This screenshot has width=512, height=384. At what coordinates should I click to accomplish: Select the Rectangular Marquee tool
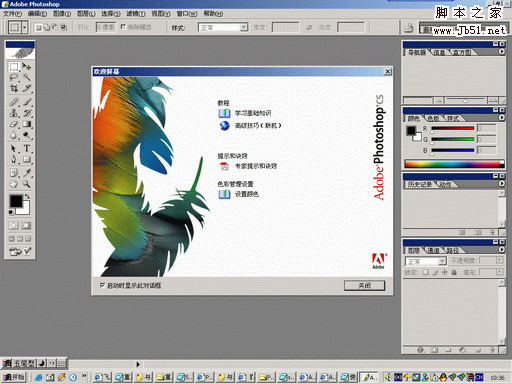pyautogui.click(x=14, y=67)
